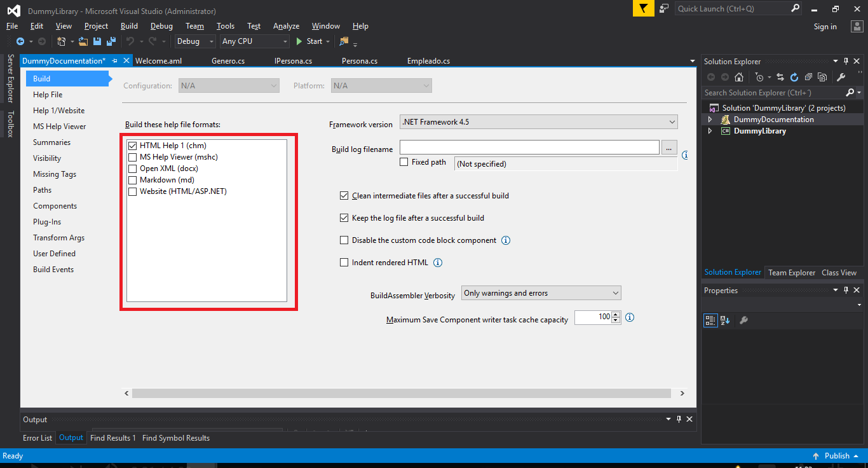Click the feedback person icon
Viewport: 868px width, 468px height.
pos(664,8)
